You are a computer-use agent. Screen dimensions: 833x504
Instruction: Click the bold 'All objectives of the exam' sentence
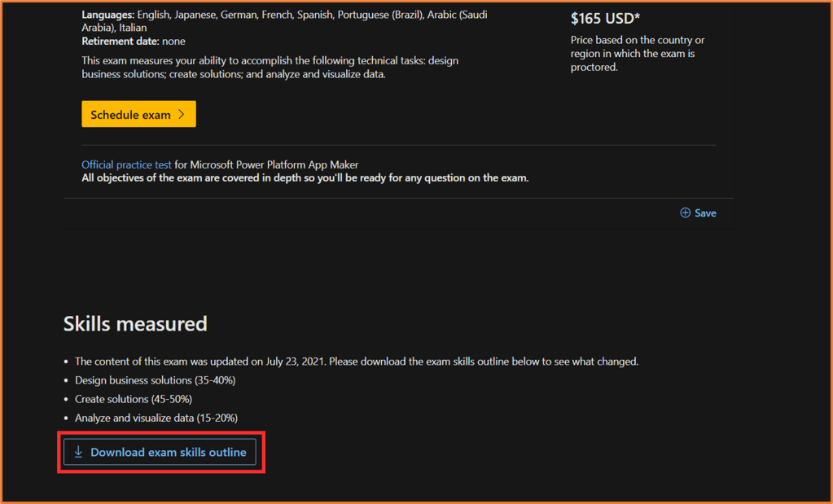305,177
